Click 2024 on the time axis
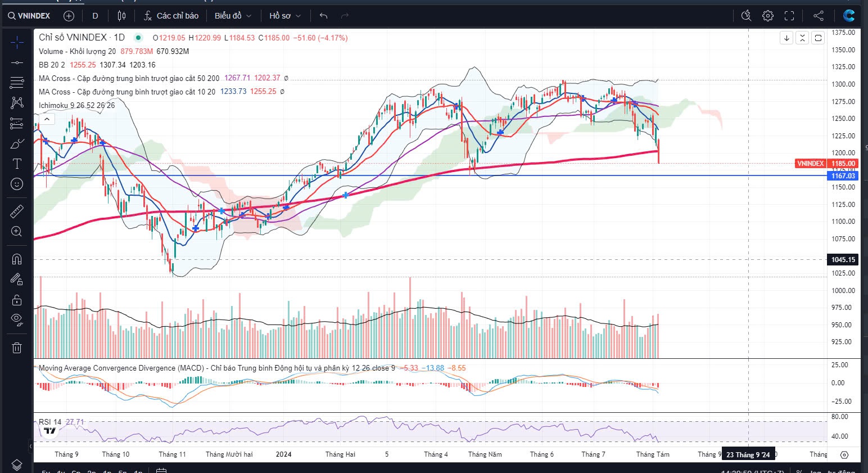Screen dimensions: 868x473 click(x=284, y=454)
